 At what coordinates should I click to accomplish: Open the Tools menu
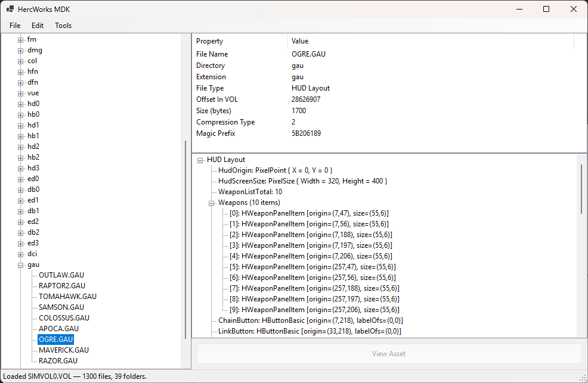(63, 26)
